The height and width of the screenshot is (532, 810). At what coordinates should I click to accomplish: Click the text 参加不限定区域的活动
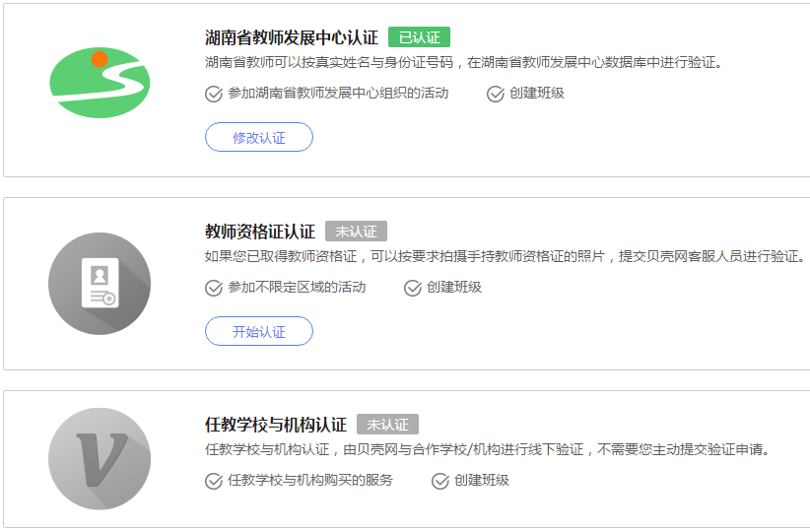coord(297,287)
